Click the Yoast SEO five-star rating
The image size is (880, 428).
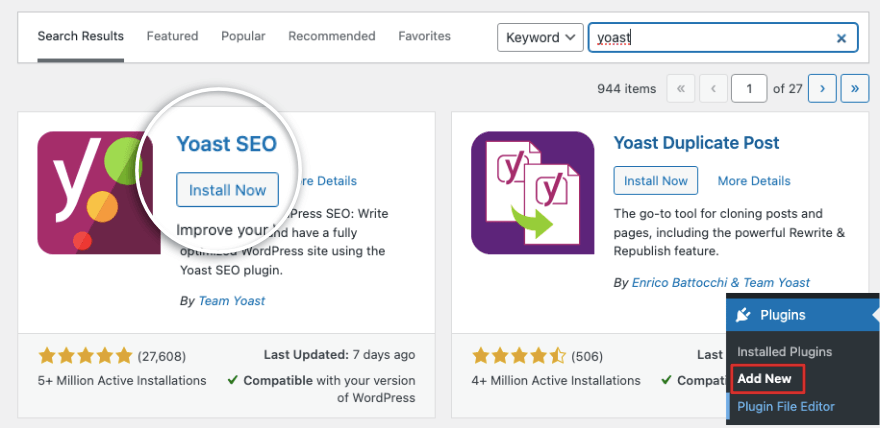tap(85, 356)
